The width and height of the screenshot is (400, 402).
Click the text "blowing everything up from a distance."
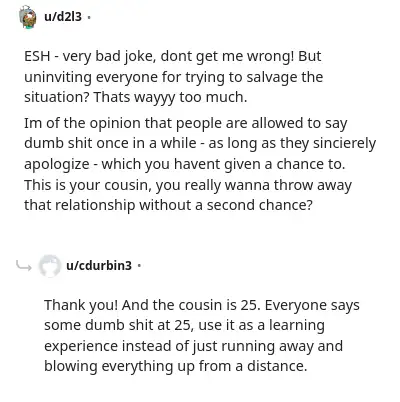click(175, 366)
